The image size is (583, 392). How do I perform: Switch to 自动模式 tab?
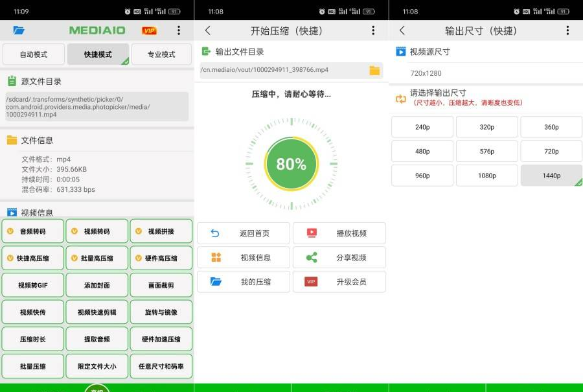(x=34, y=54)
